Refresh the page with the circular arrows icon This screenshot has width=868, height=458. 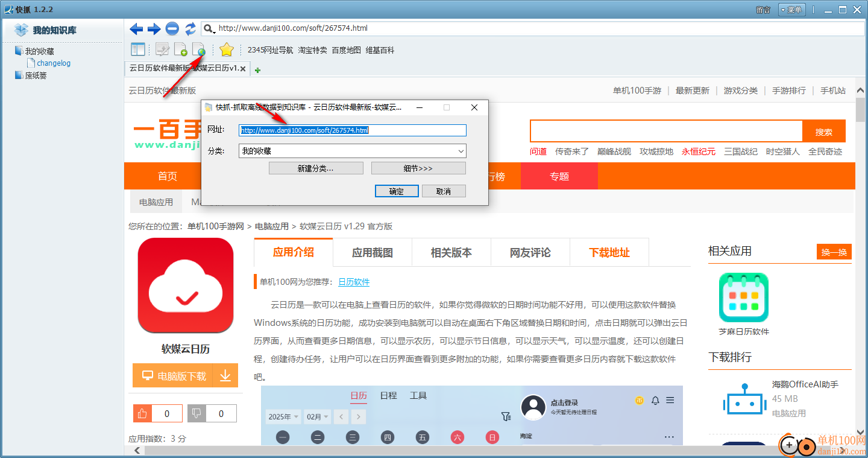[x=190, y=28]
